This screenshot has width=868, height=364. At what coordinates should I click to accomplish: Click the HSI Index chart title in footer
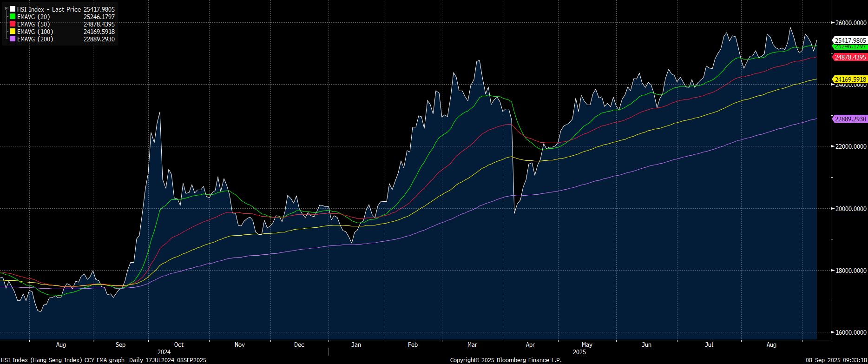62,360
